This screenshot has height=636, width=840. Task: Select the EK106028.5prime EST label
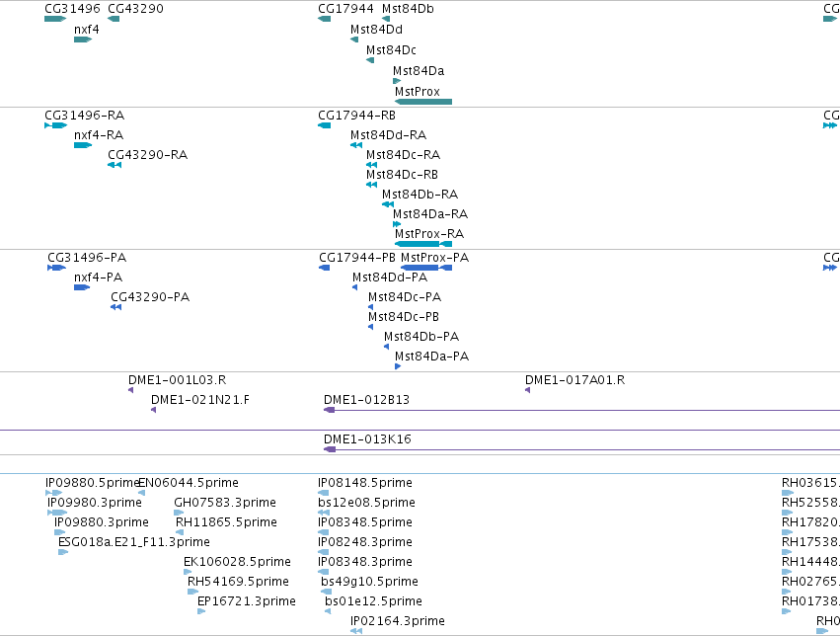tap(237, 562)
